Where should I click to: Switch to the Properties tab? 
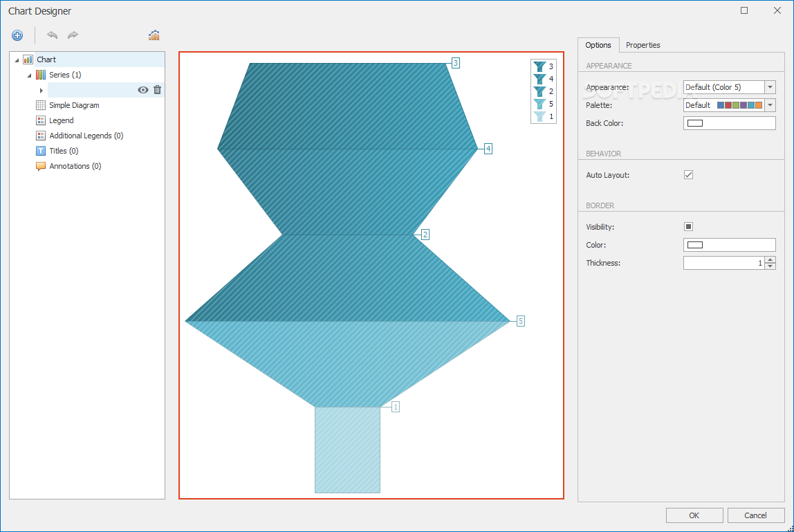(643, 45)
